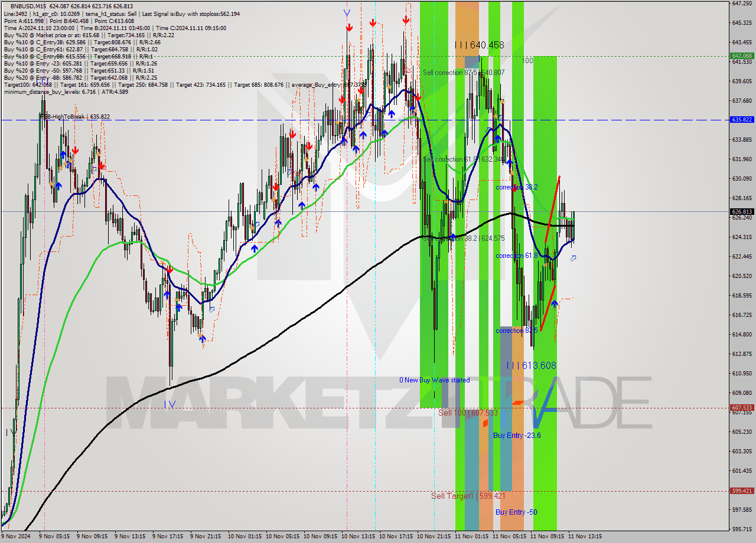Click the 630.090 price scale value
756x543 pixels.
point(742,179)
